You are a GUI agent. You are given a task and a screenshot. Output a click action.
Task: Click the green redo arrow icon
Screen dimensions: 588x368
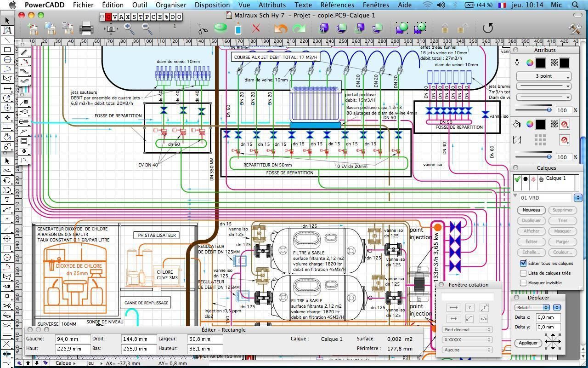coord(299,29)
